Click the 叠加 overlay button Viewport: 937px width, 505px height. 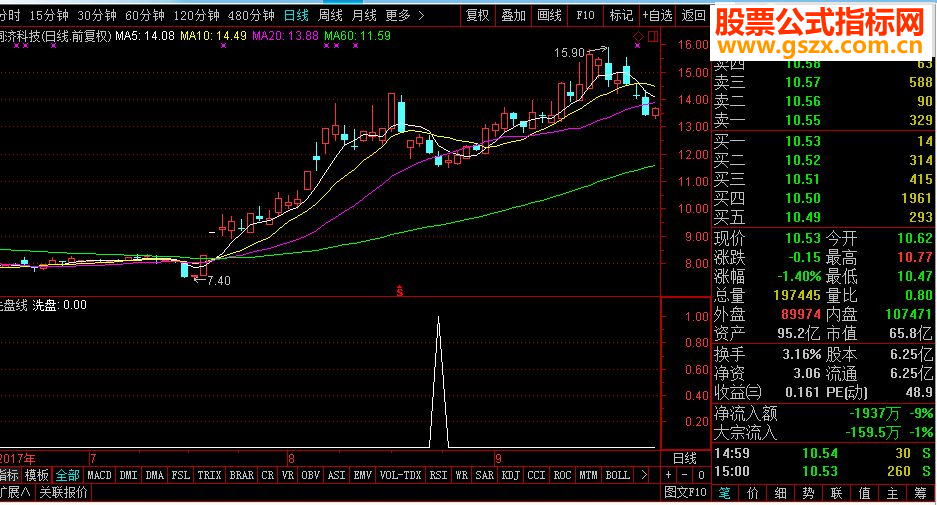click(x=513, y=16)
